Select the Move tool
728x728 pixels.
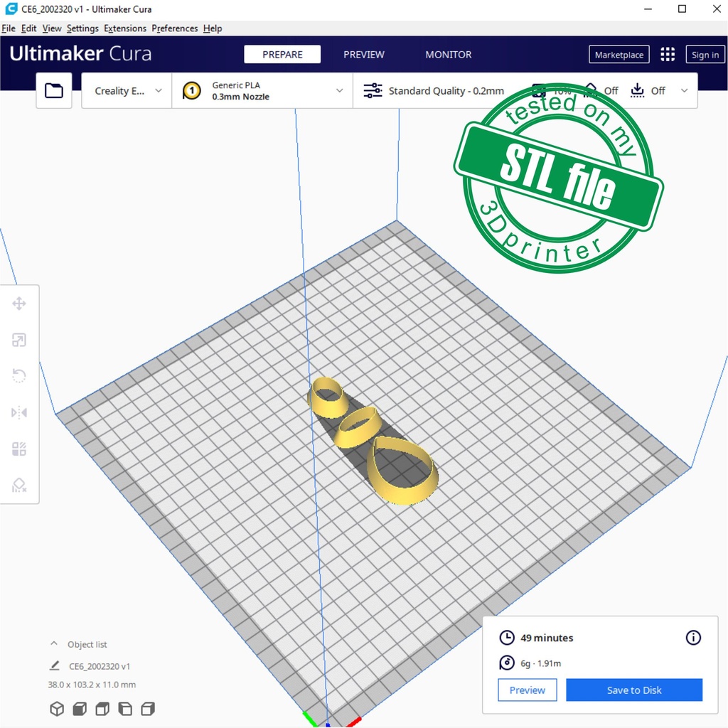[x=19, y=304]
